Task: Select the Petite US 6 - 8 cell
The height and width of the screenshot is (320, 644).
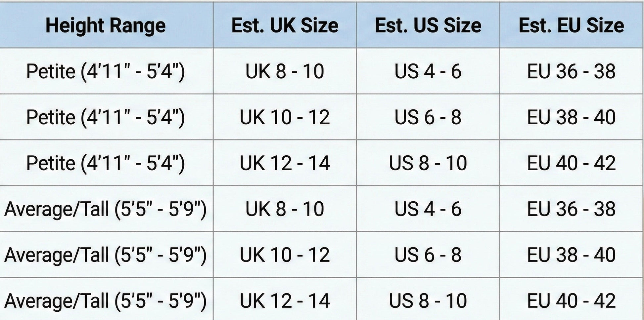Action: coord(428,117)
